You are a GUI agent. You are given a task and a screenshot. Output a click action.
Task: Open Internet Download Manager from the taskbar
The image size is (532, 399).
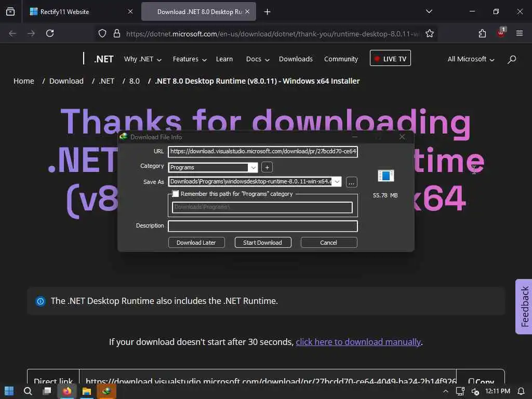(107, 391)
